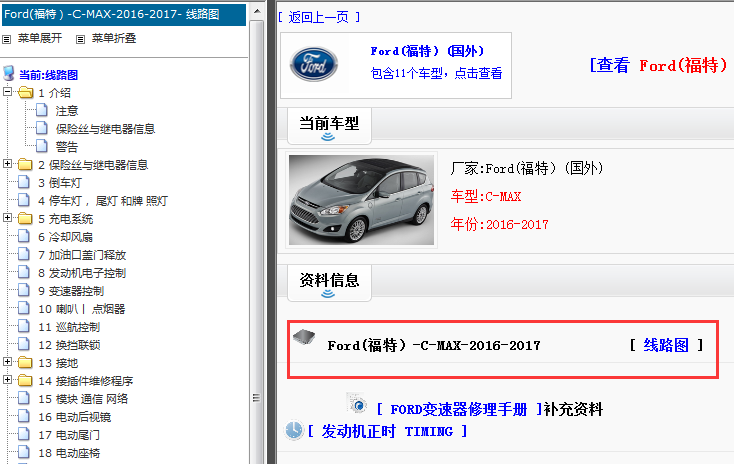
Task: Open the Ford(福特)(国外) brand link
Action: pyautogui.click(x=427, y=51)
